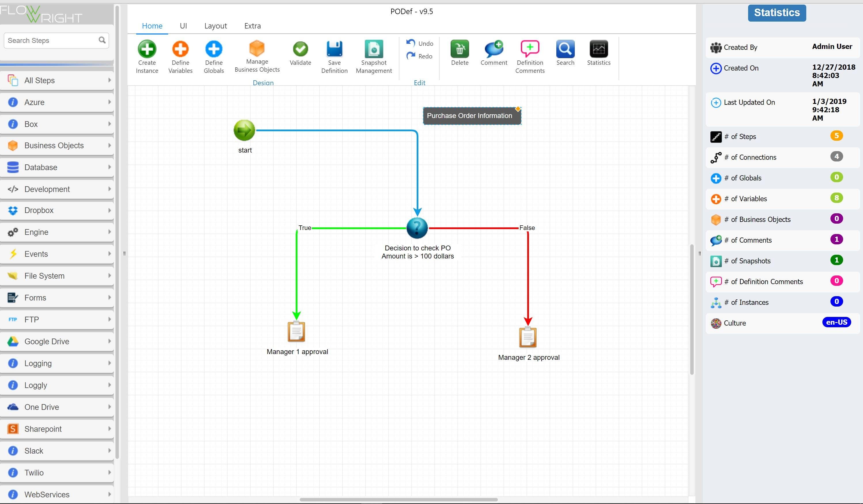Click the Redo button
The width and height of the screenshot is (863, 504).
tap(420, 56)
